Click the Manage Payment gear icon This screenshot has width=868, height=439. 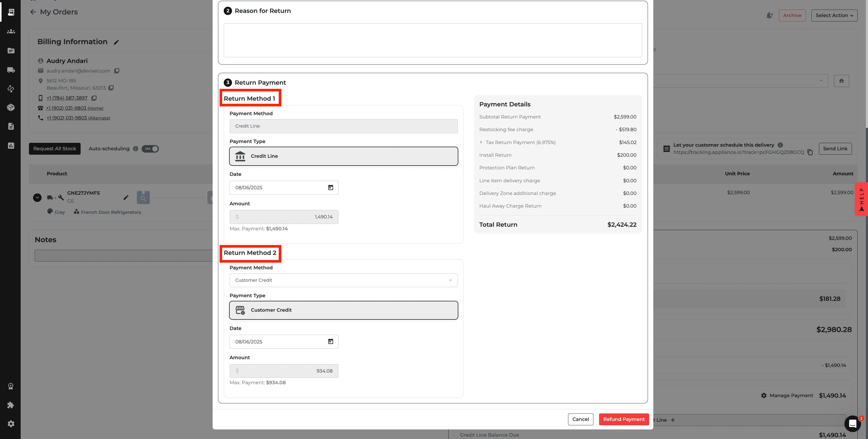pyautogui.click(x=764, y=396)
